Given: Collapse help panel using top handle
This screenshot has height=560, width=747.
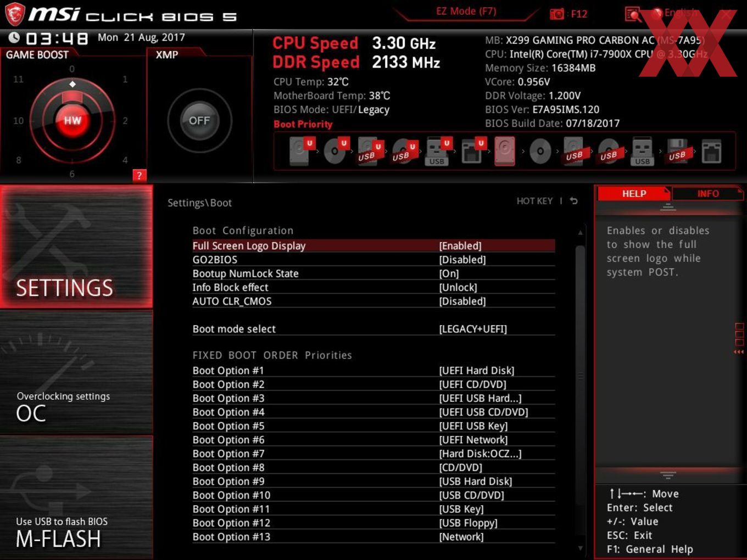Looking at the screenshot, I should tap(668, 207).
